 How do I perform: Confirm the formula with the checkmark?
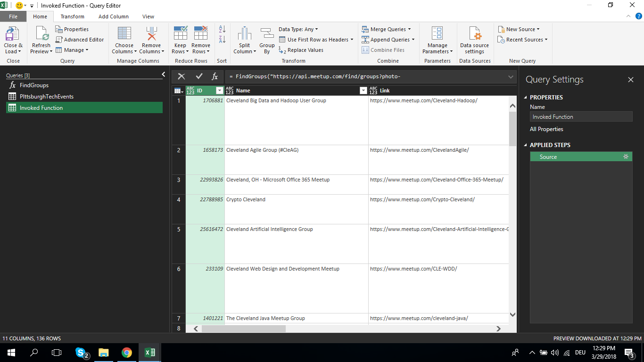click(199, 76)
